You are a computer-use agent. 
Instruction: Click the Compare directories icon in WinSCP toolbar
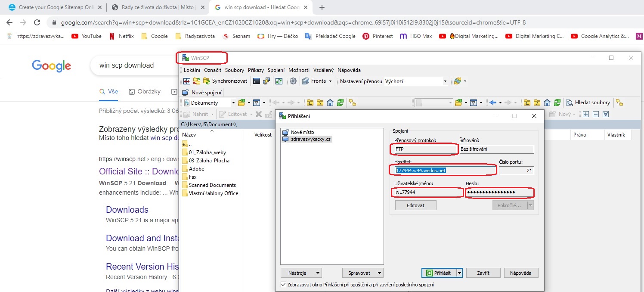coord(187,81)
